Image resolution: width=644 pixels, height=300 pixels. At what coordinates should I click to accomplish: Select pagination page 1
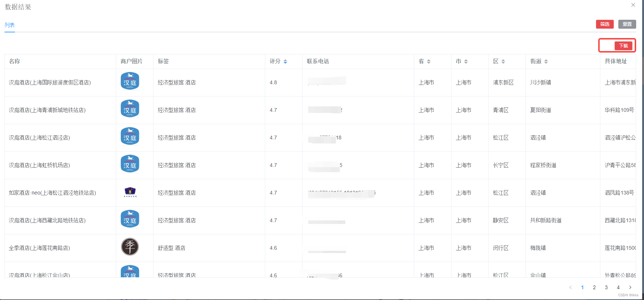582,287
